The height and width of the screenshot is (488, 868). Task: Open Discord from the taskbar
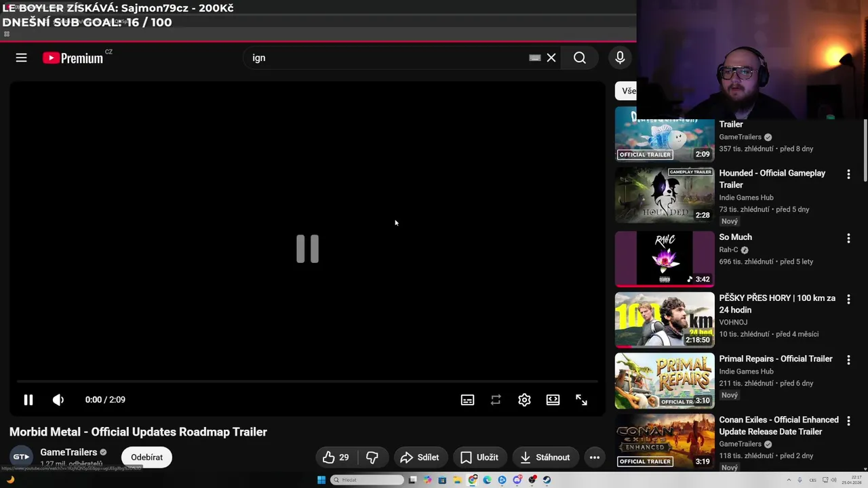(x=517, y=480)
